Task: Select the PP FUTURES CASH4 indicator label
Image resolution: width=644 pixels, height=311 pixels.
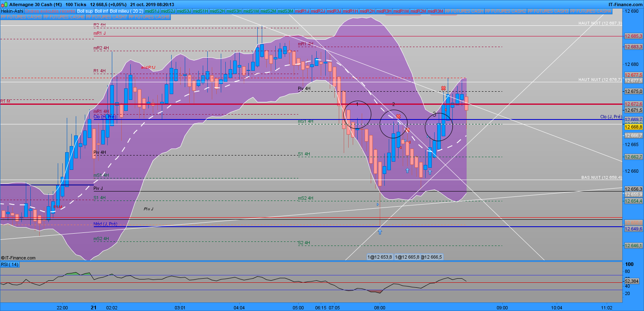Action: [591, 11]
